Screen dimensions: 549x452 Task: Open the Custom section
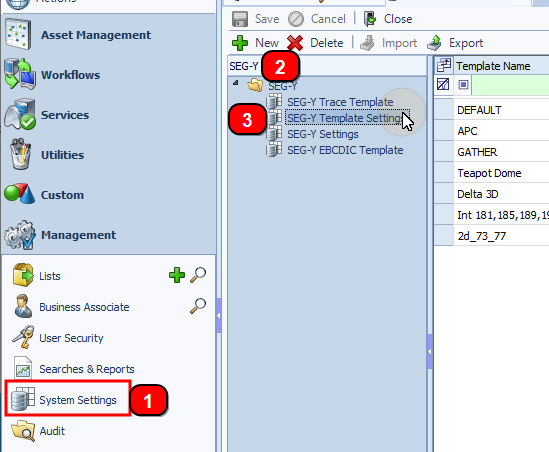point(62,195)
